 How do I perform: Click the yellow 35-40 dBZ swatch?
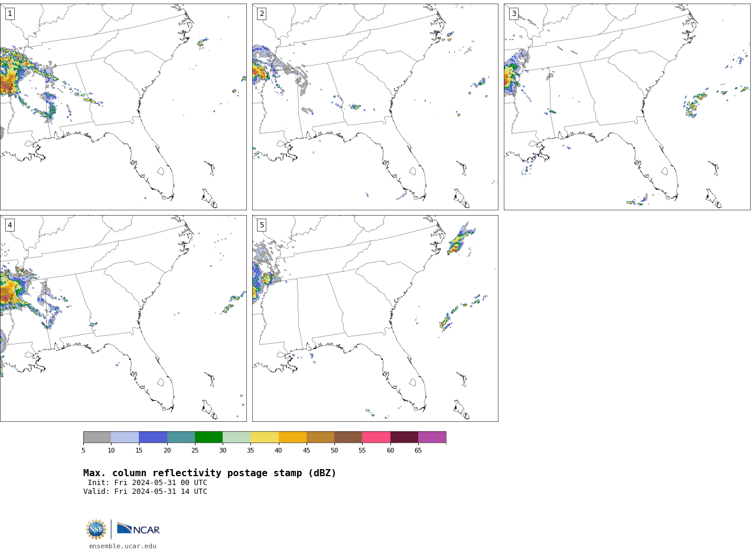pyautogui.click(x=265, y=437)
